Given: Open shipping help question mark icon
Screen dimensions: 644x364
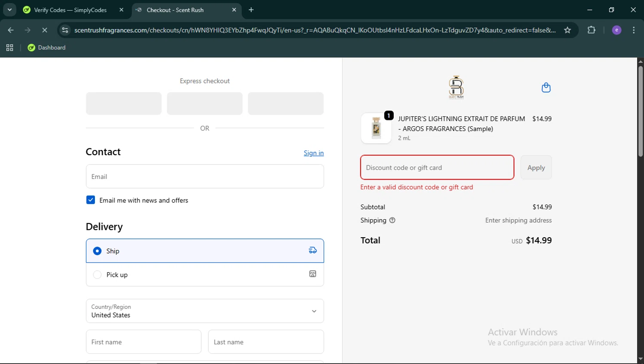Looking at the screenshot, I should pos(392,220).
